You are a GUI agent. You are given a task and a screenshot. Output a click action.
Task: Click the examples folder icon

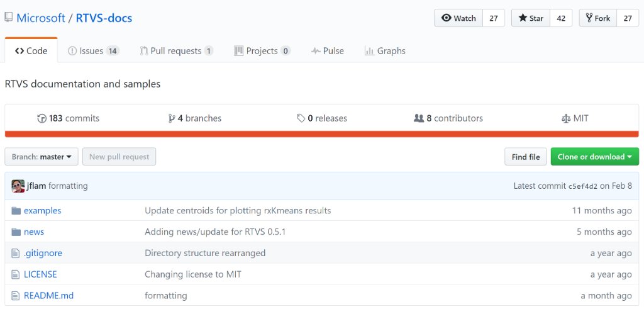click(x=16, y=211)
